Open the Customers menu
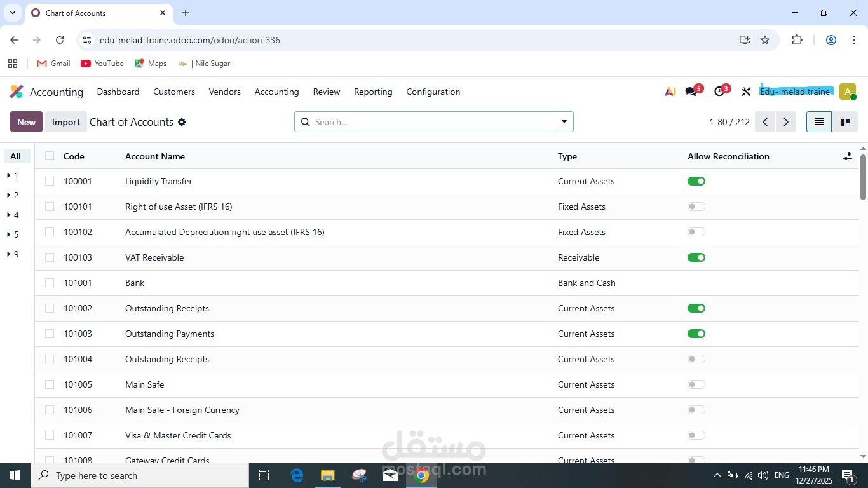Viewport: 868px width, 488px height. 174,91
